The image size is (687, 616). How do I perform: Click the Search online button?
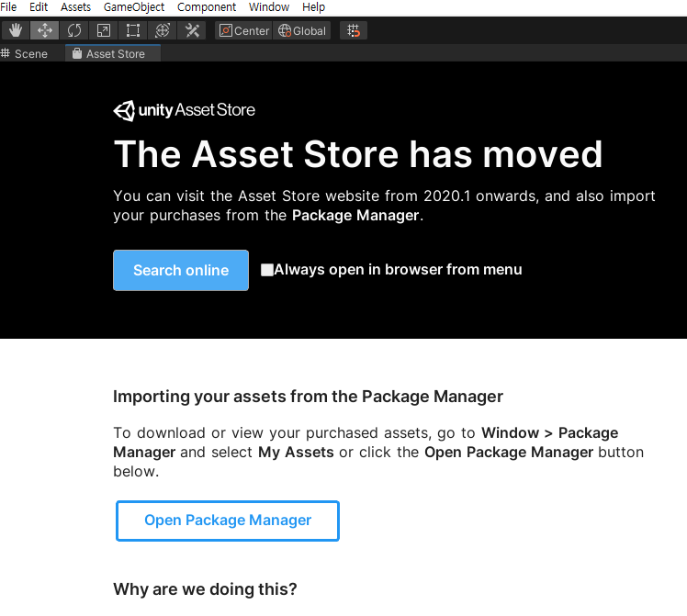pyautogui.click(x=181, y=270)
